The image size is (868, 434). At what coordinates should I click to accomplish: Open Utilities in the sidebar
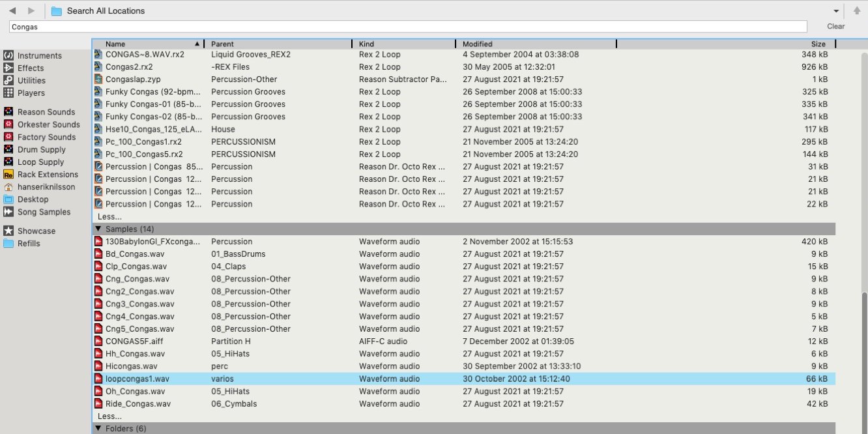31,81
